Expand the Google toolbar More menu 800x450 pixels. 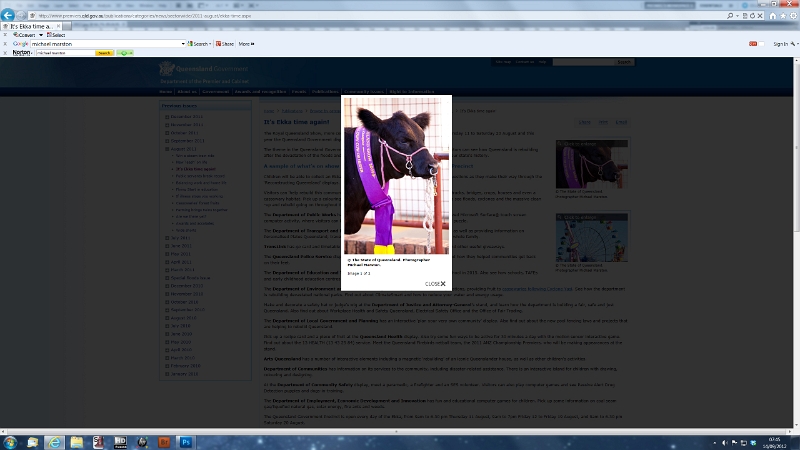click(246, 44)
